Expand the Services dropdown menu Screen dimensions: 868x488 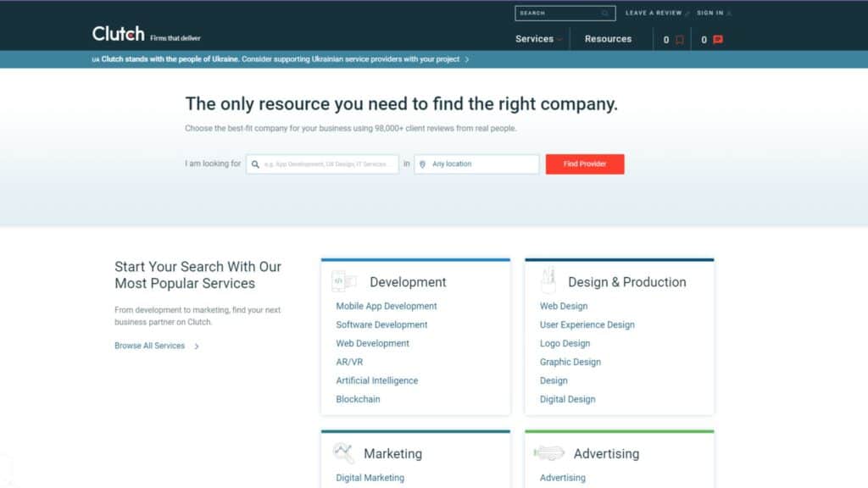[538, 39]
